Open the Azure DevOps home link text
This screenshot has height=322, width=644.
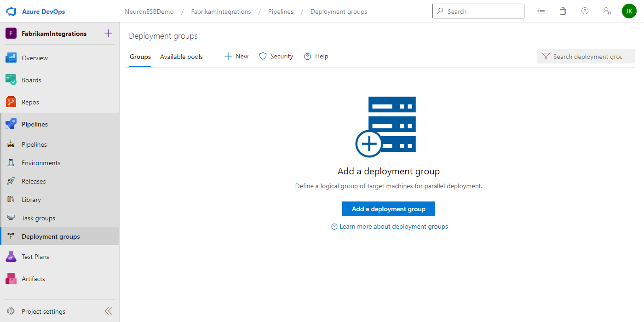44,11
